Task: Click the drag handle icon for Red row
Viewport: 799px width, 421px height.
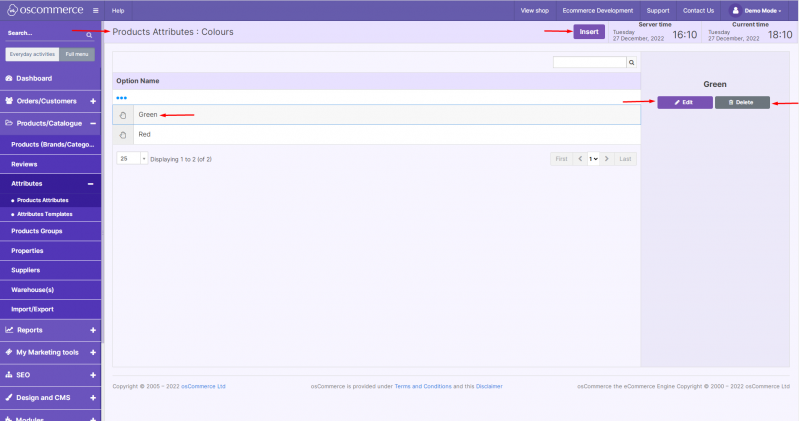Action: [x=122, y=134]
